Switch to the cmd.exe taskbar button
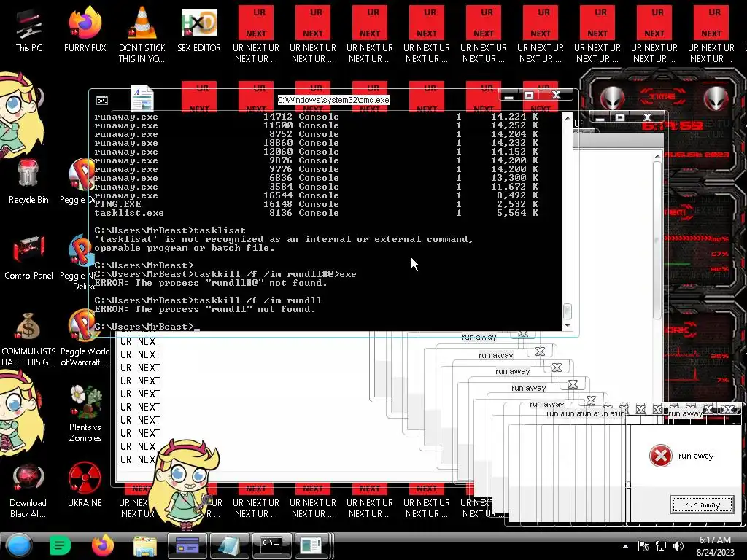This screenshot has height=560, width=747. point(271,545)
